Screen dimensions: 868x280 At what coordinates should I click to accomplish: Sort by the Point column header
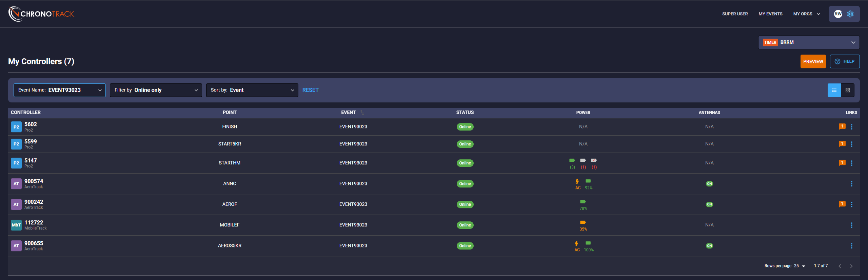pyautogui.click(x=230, y=113)
